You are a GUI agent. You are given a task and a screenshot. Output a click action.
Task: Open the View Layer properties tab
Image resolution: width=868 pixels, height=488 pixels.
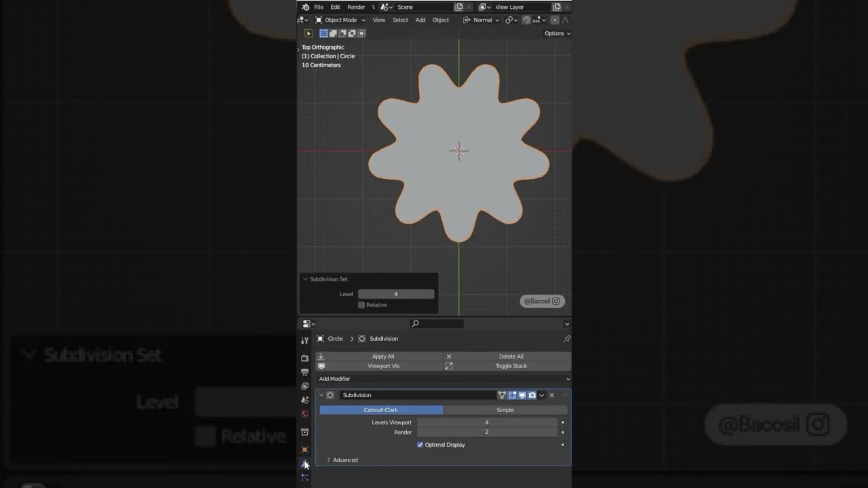pyautogui.click(x=305, y=386)
